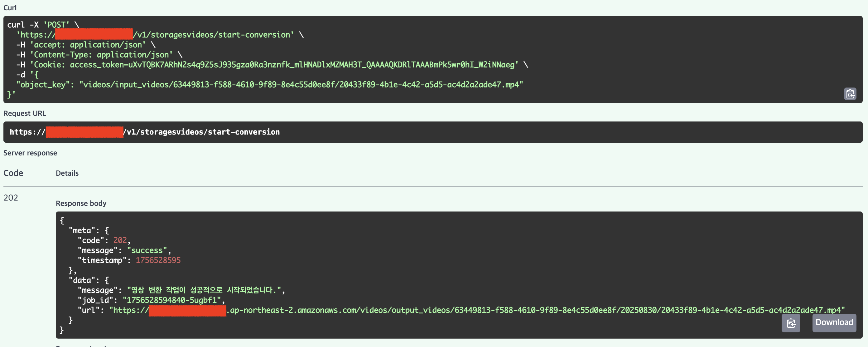Click the Curl section label

coord(10,7)
